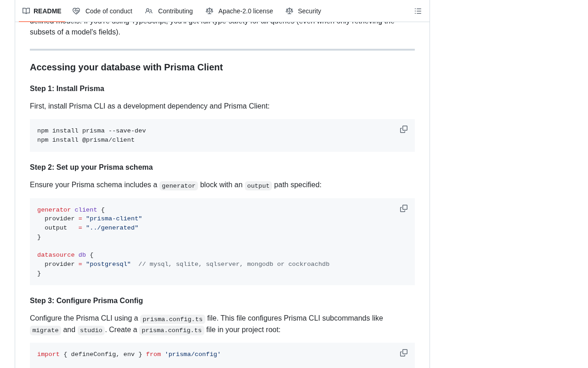The height and width of the screenshot is (368, 588).
Task: Click the mysql, sqlite comment text
Action: [234, 264]
